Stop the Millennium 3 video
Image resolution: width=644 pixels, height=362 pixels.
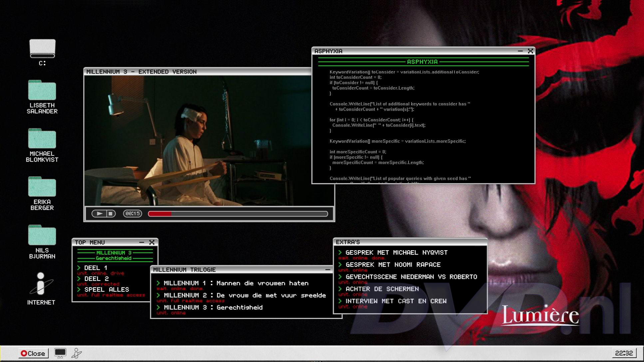(x=111, y=214)
